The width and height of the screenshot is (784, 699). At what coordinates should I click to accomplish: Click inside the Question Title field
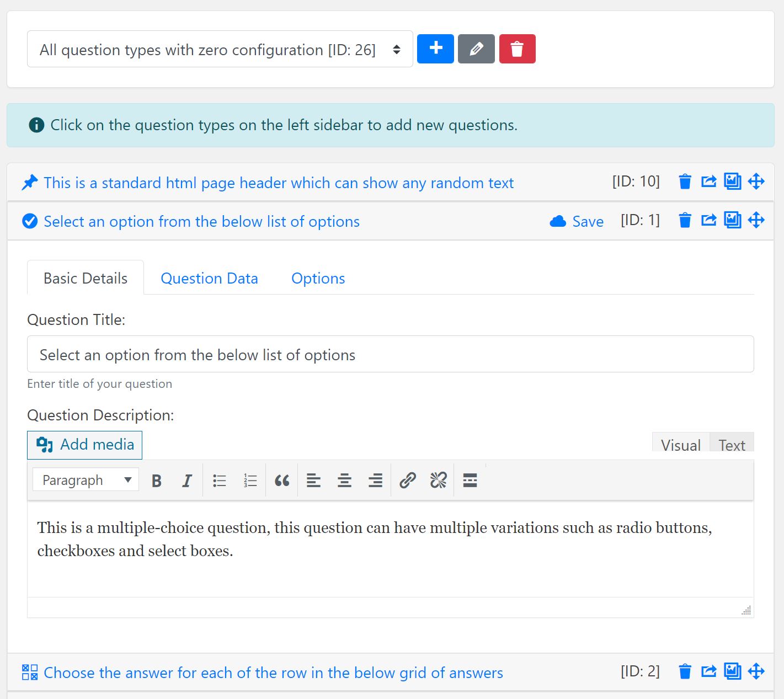pos(390,354)
